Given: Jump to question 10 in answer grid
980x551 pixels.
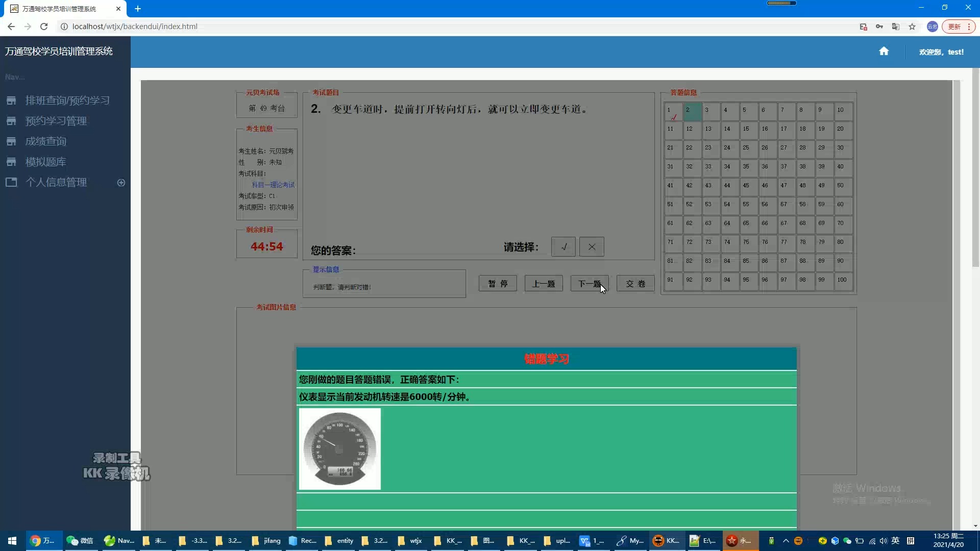Looking at the screenshot, I should point(843,112).
